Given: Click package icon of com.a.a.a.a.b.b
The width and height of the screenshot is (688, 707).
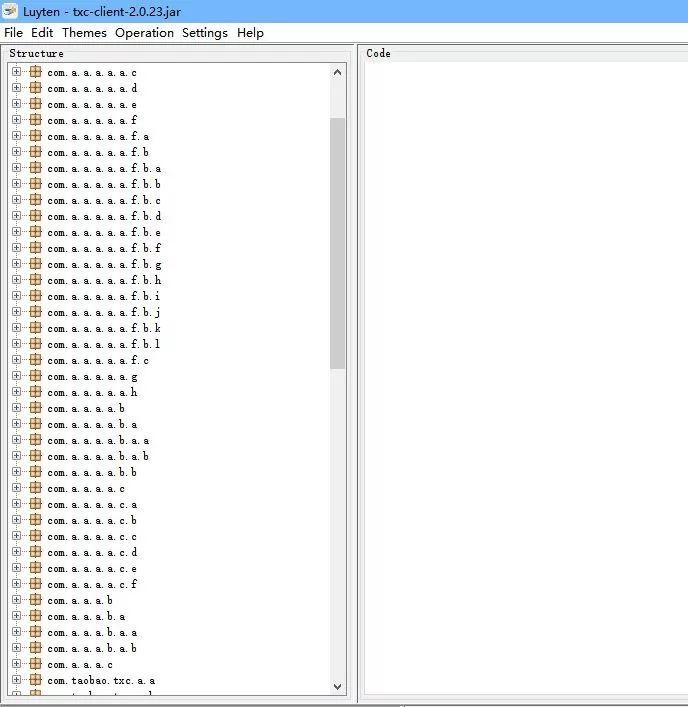Looking at the screenshot, I should [x=36, y=472].
